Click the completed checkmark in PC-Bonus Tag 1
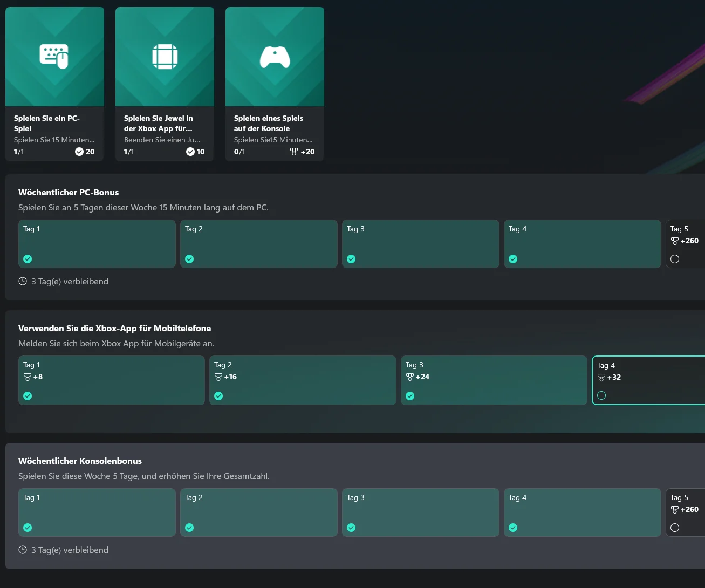The width and height of the screenshot is (705, 588). coord(28,259)
